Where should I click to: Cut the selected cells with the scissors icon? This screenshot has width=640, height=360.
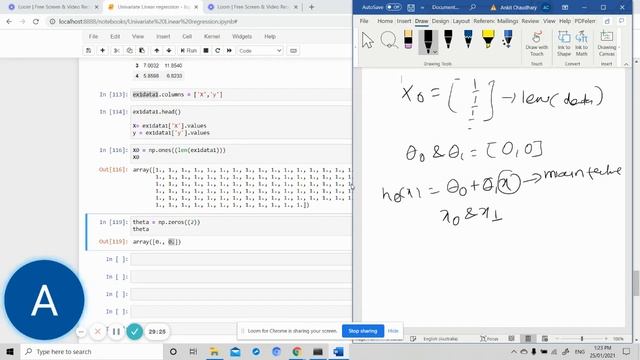click(x=117, y=51)
